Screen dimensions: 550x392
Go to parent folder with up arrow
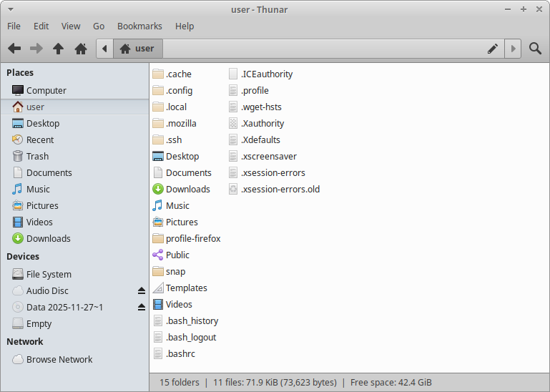click(58, 49)
